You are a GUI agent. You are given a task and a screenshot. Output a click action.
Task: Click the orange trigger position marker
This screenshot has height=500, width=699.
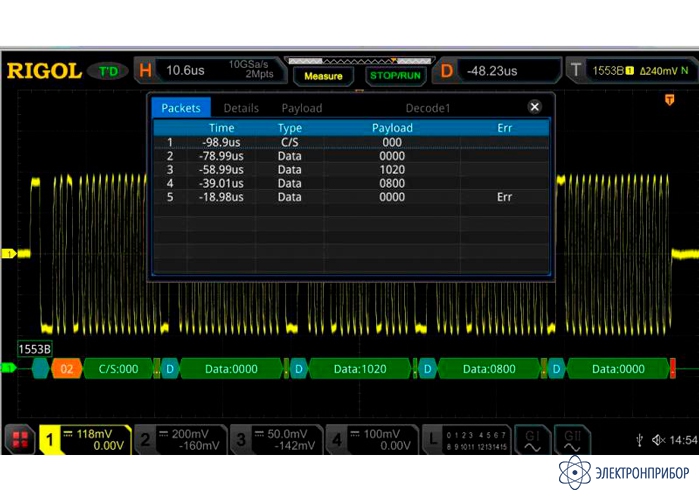669,99
